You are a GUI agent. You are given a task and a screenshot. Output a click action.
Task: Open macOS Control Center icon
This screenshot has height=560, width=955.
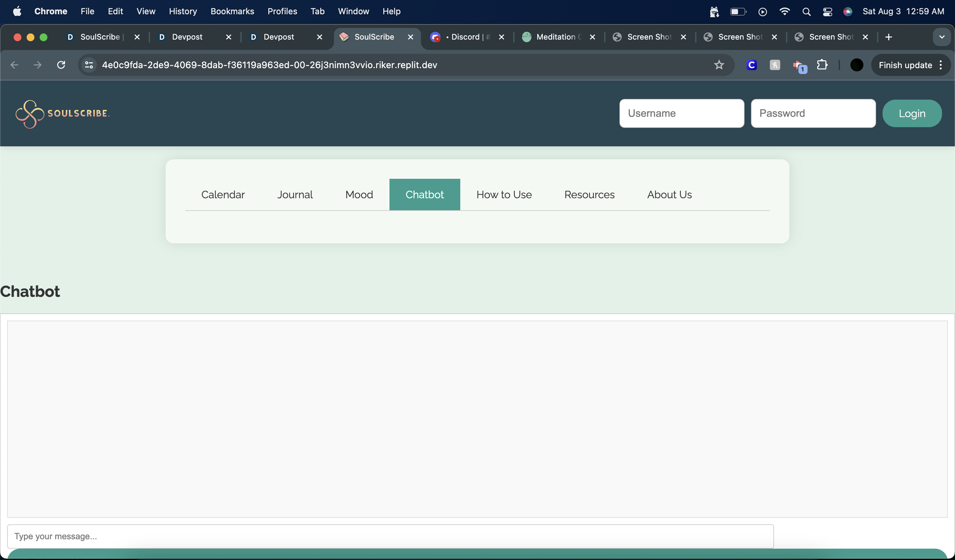pos(827,12)
